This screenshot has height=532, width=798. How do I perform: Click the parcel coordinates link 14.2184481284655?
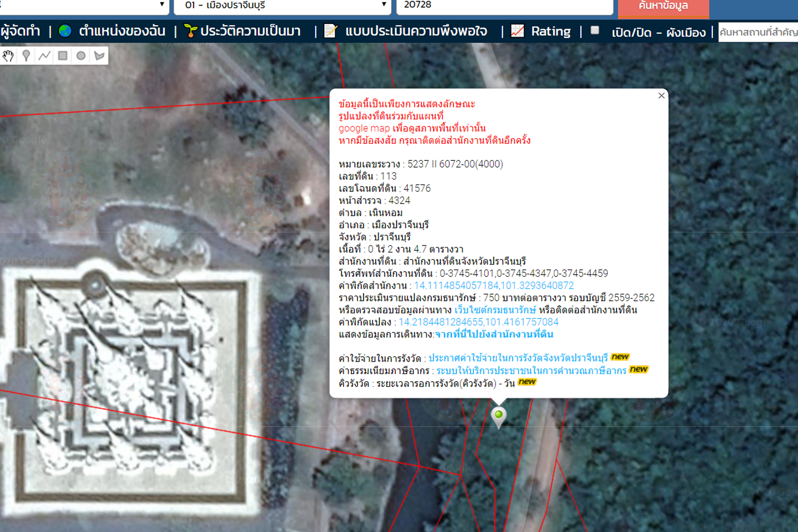click(478, 322)
